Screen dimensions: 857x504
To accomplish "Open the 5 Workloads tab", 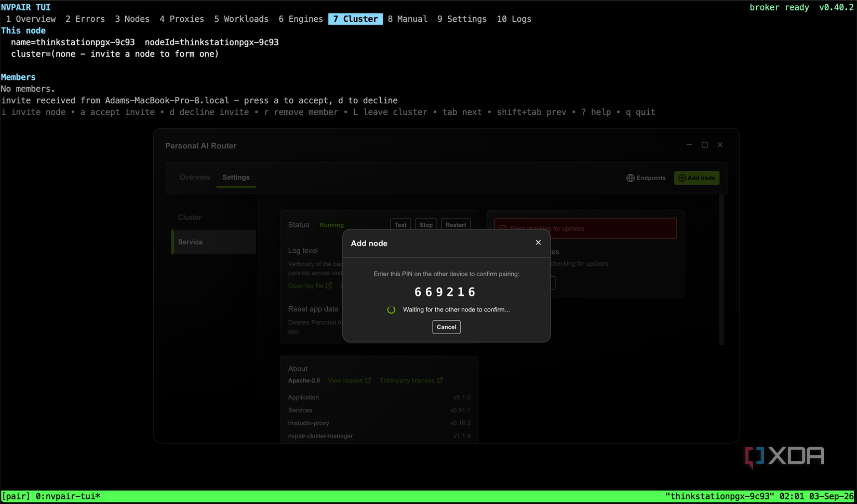I will 241,19.
